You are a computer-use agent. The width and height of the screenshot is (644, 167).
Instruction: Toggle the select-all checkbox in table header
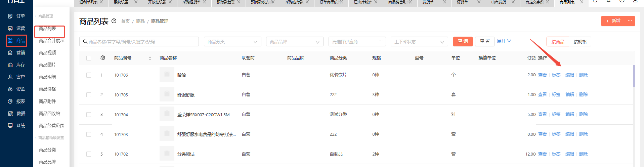pyautogui.click(x=89, y=58)
